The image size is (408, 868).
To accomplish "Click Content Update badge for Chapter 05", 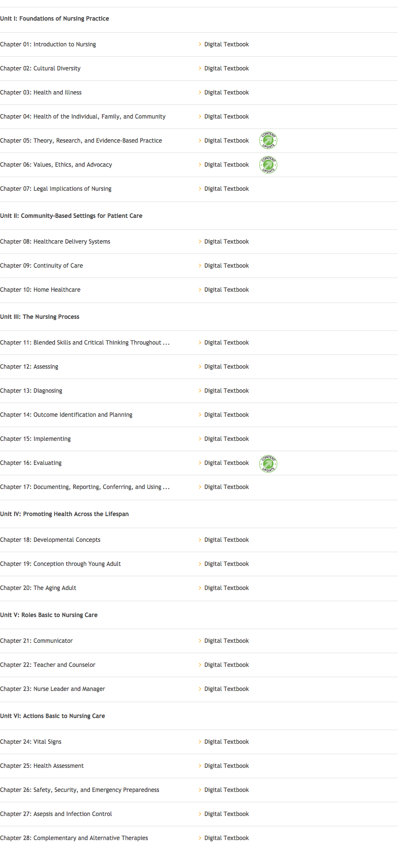I will pyautogui.click(x=268, y=141).
